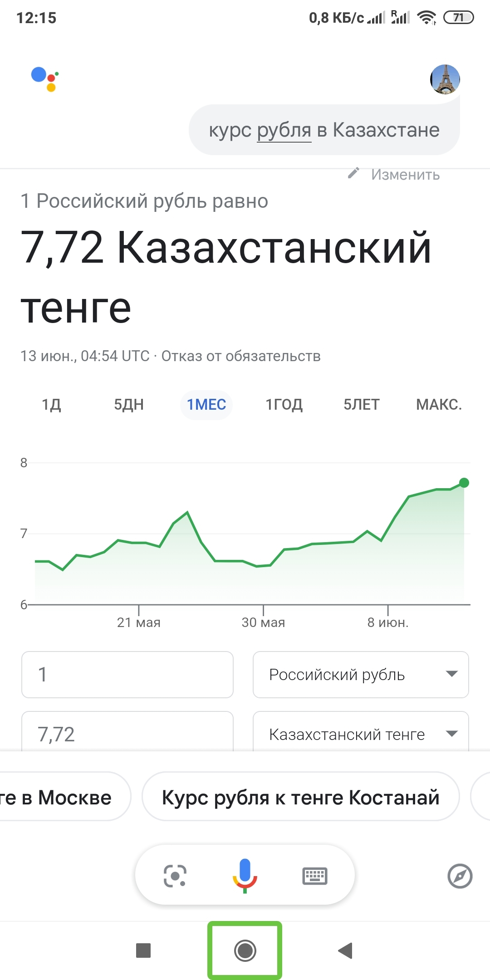Focus the ruble amount input field
Screen dimensions: 490x980
coord(127,675)
